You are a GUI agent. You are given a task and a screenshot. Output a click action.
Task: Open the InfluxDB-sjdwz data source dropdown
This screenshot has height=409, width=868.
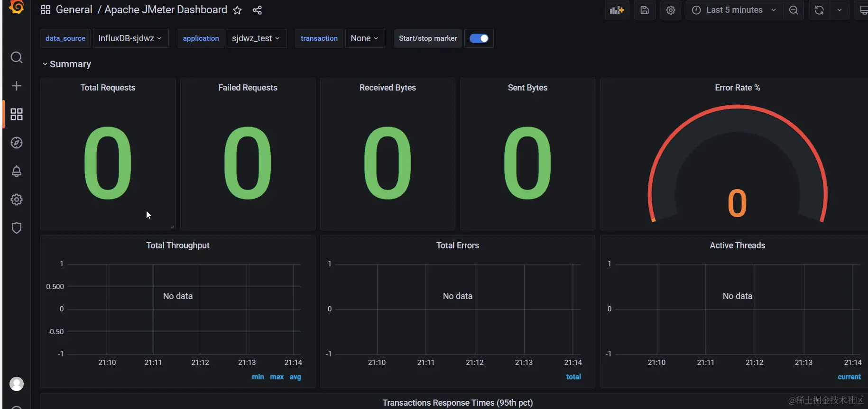tap(130, 38)
